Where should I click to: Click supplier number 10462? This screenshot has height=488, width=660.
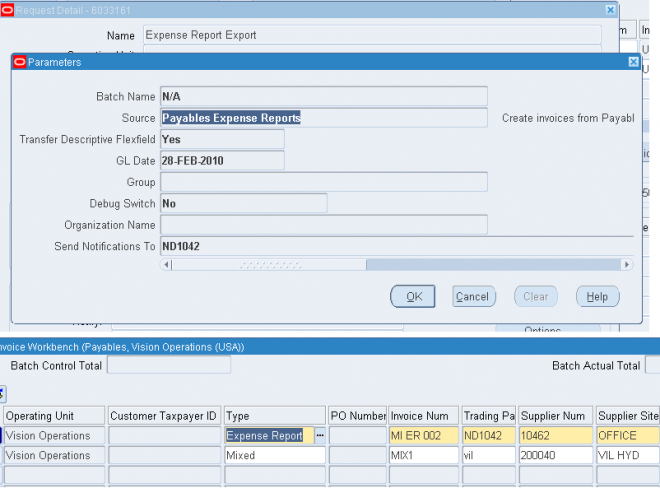click(x=556, y=435)
